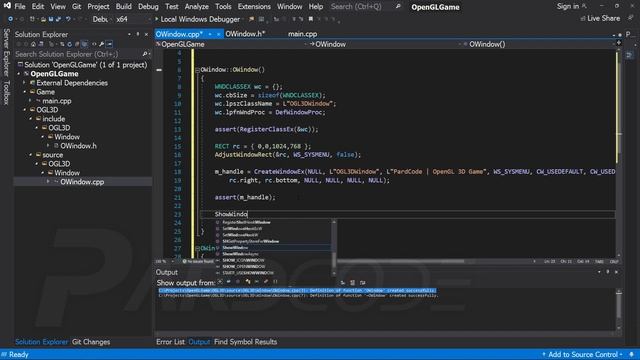This screenshot has height=360, width=640.
Task: Open the File menu
Action: (20, 7)
